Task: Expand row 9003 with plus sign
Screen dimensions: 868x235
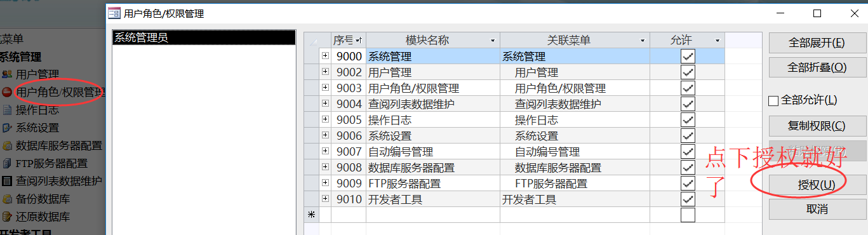Action: [325, 88]
